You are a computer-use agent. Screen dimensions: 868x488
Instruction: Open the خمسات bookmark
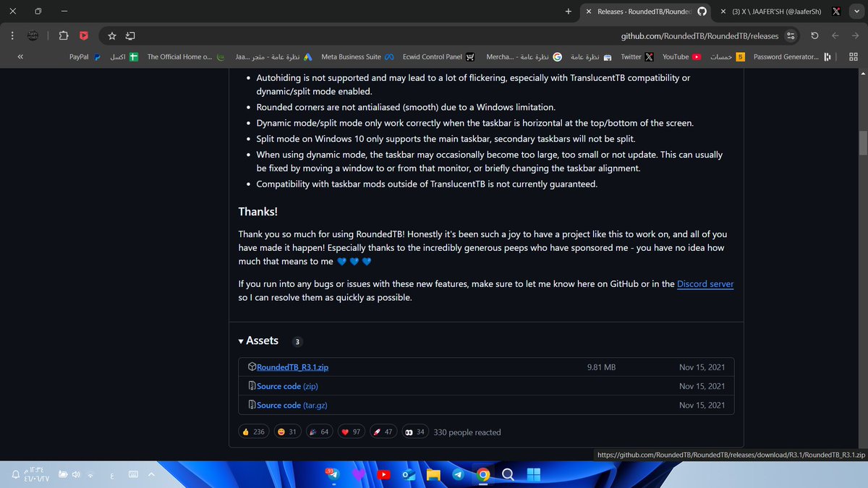[728, 57]
